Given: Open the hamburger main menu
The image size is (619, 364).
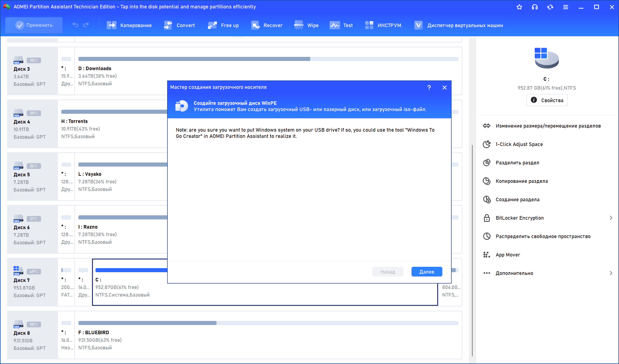Looking at the screenshot, I should pos(566,7).
